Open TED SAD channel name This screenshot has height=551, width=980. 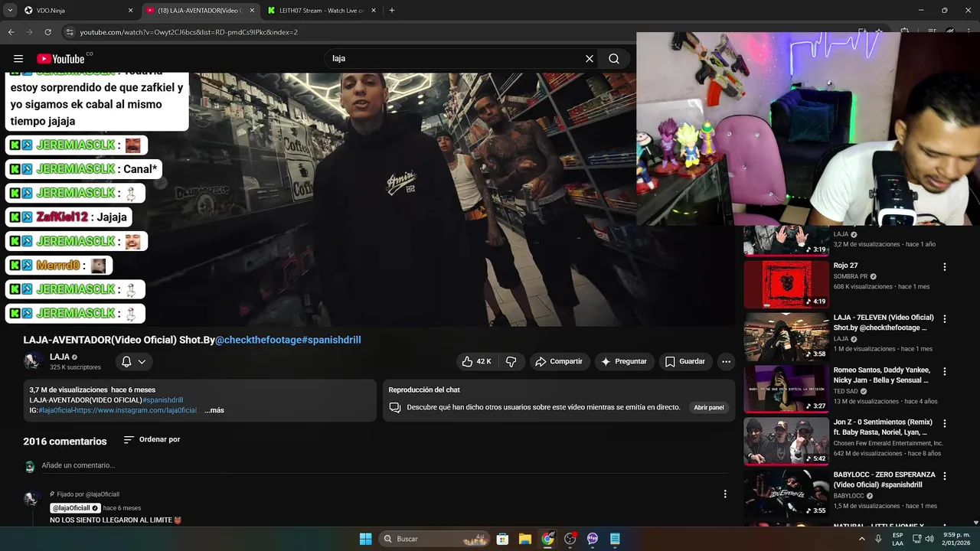point(846,391)
